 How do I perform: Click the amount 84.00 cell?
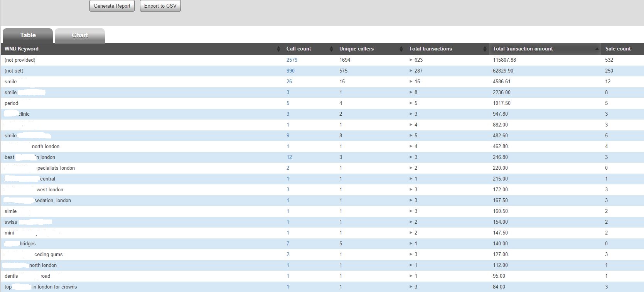pos(499,287)
